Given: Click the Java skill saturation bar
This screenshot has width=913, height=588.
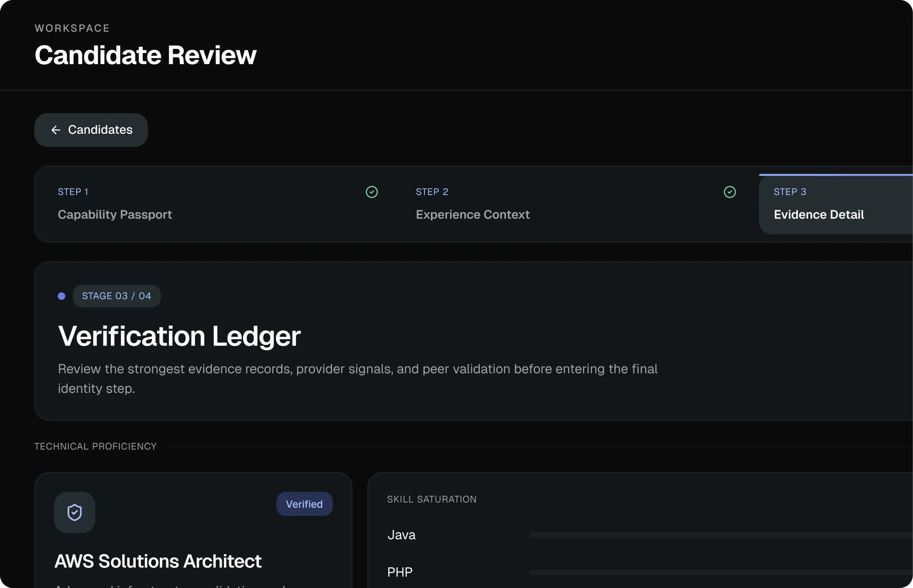Looking at the screenshot, I should (721, 535).
